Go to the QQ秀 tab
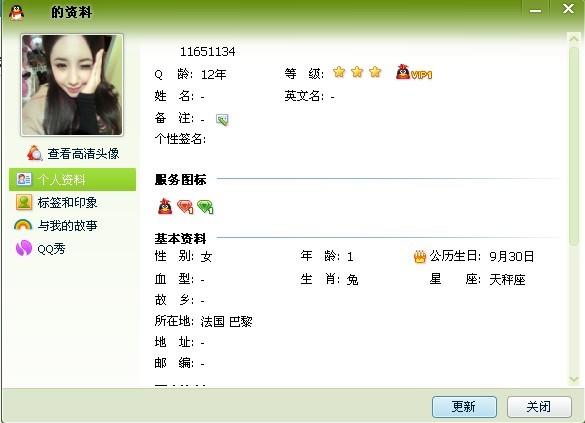The image size is (585, 423). [72, 248]
